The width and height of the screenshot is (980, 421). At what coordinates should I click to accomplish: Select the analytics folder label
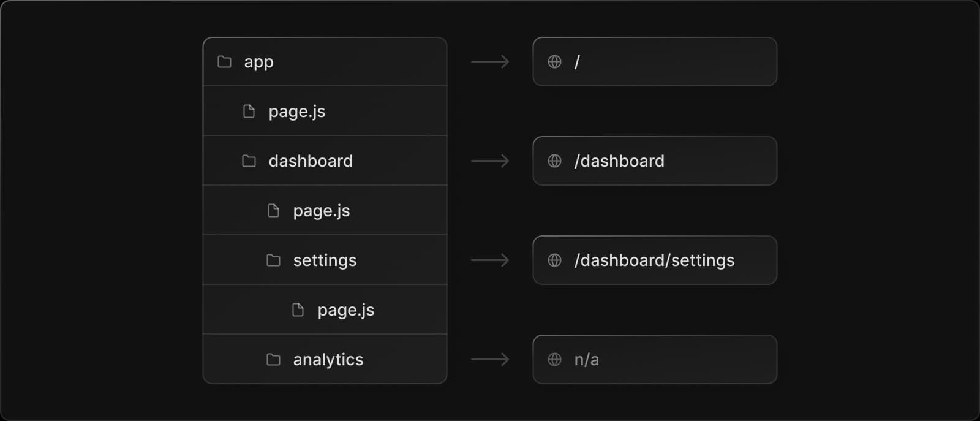[x=328, y=360]
